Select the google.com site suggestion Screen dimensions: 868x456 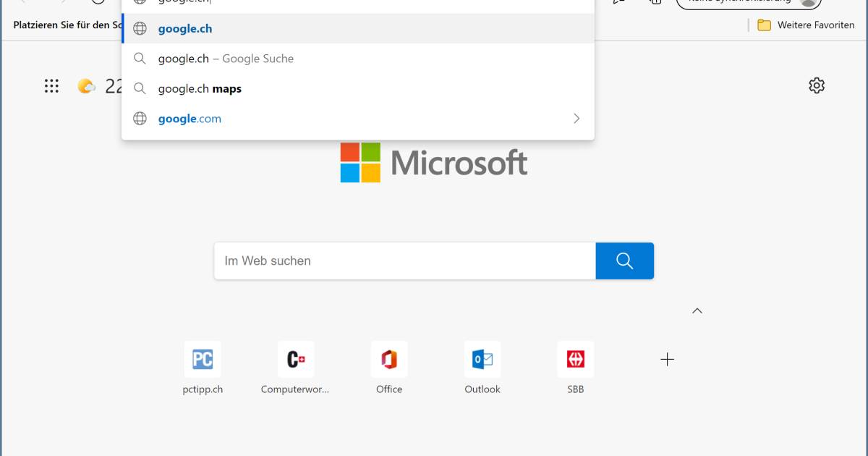[190, 119]
